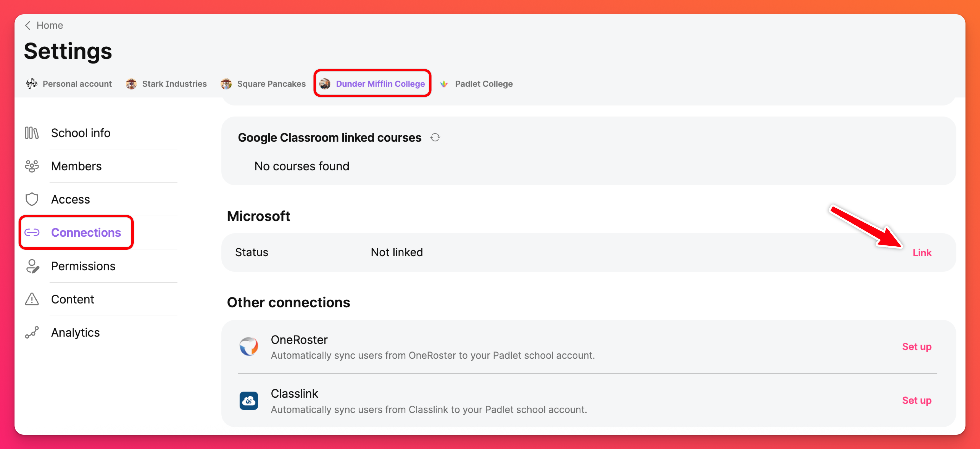Screen dimensions: 980x449
Task: Click the back chevron next to Home
Action: [x=27, y=25]
